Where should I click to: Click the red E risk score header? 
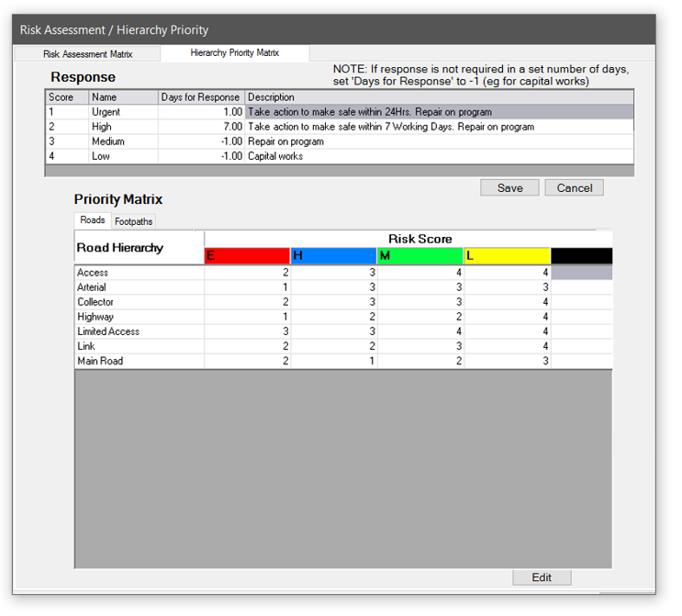point(247,255)
